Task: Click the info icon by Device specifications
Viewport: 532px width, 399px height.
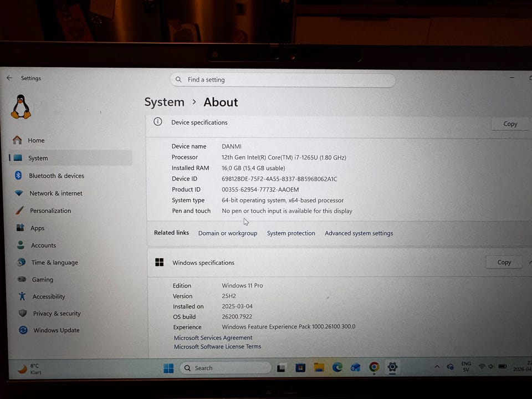Action: (x=158, y=121)
